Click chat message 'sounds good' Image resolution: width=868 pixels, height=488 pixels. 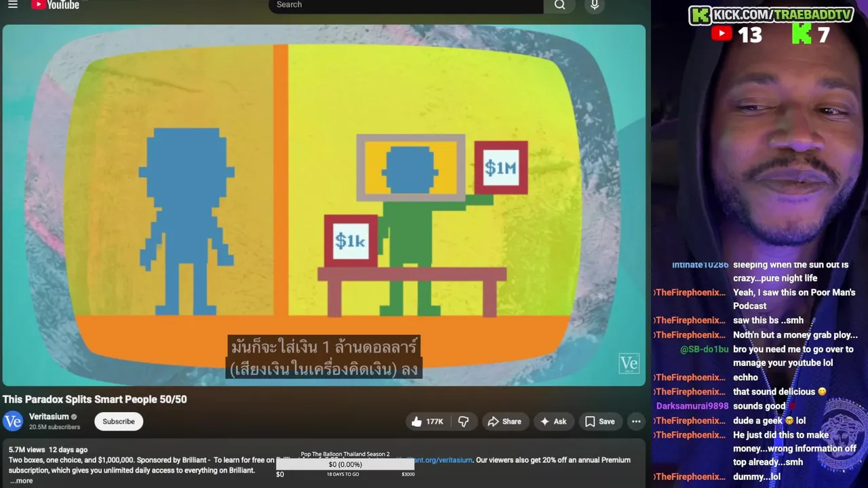coord(759,406)
